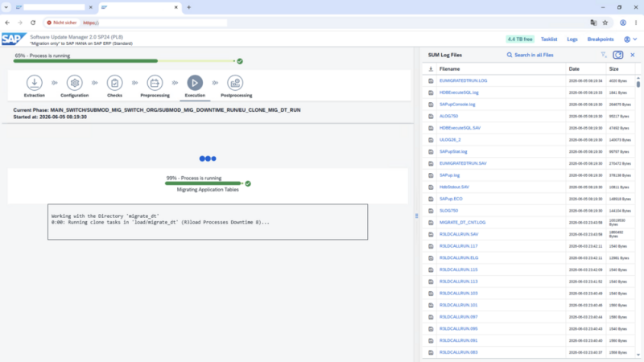Click the panel splitter handle
This screenshot has width=644, height=362.
pyautogui.click(x=416, y=216)
